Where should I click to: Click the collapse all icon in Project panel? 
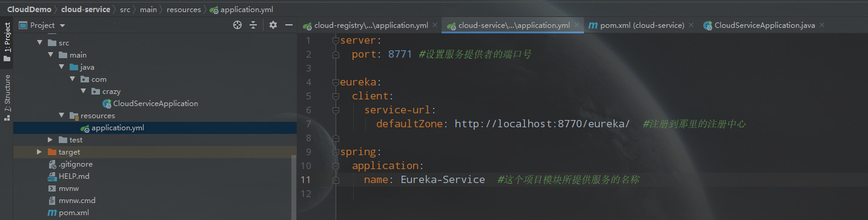click(253, 25)
